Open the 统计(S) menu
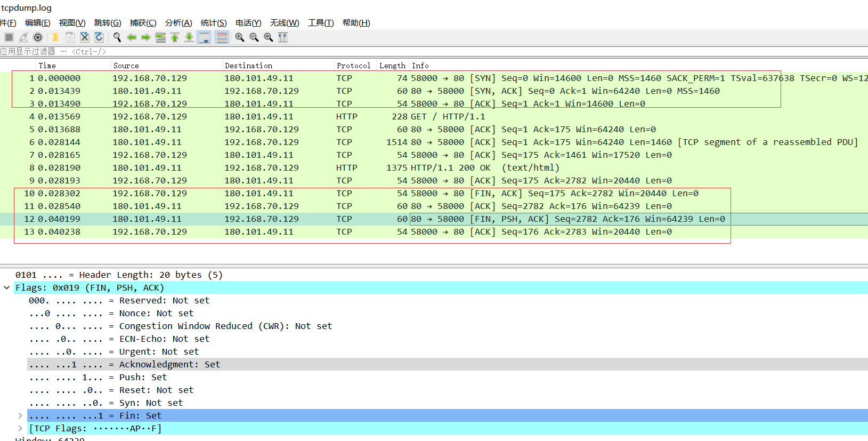 tap(214, 23)
